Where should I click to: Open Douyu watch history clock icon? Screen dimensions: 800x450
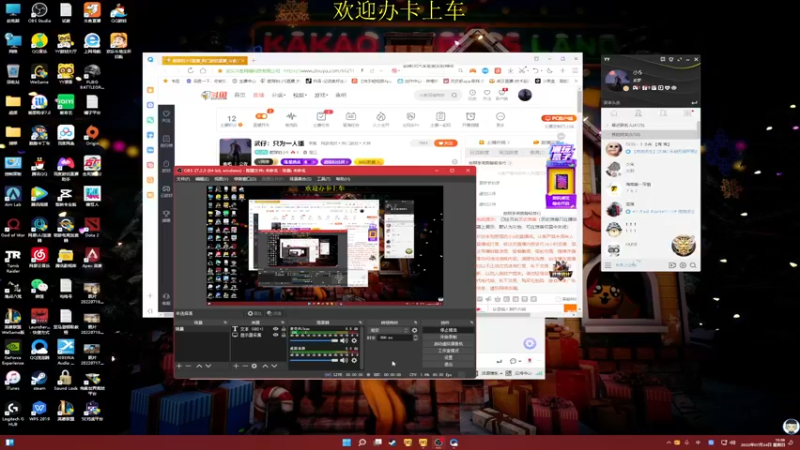coord(472,93)
